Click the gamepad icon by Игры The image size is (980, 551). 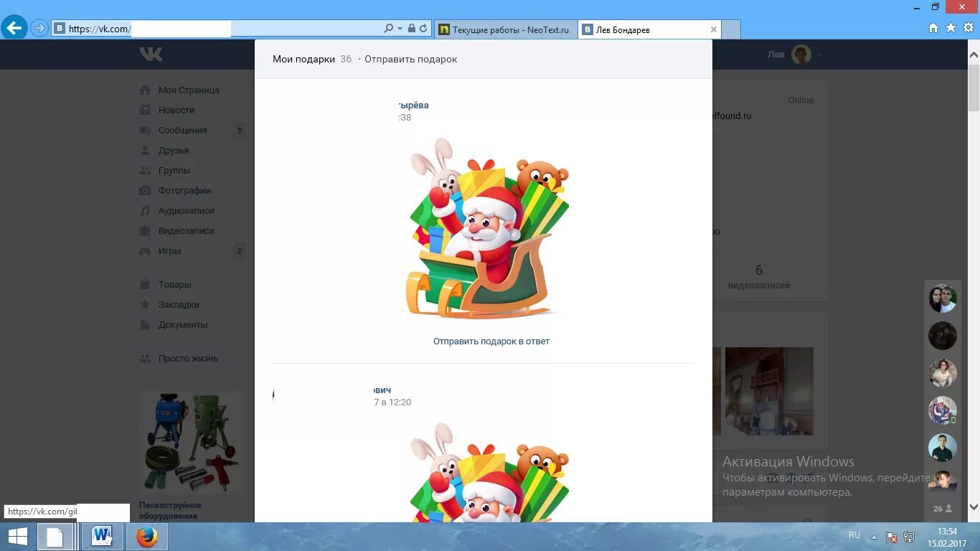coord(145,250)
